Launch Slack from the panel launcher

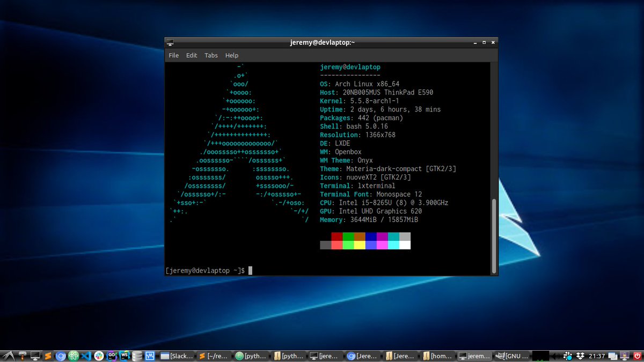99,356
